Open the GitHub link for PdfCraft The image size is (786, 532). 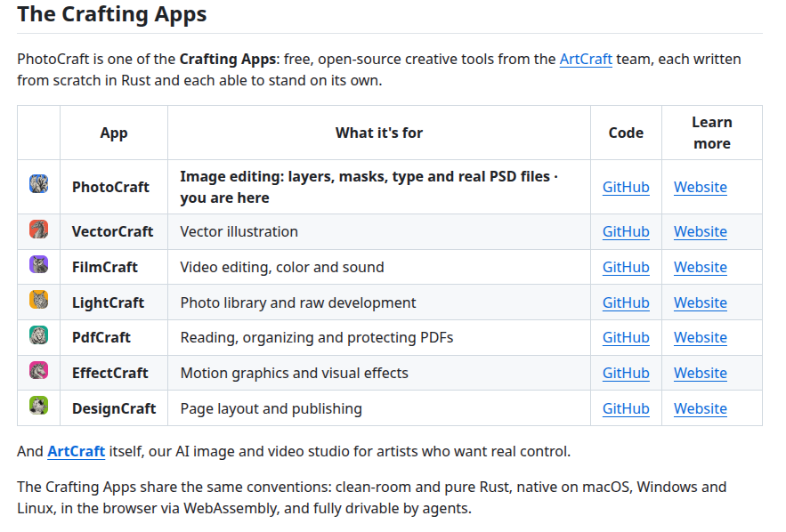click(x=626, y=338)
